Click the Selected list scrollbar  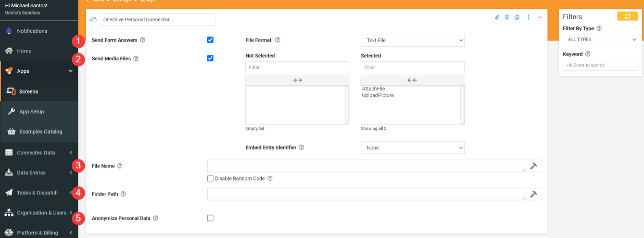pos(462,105)
